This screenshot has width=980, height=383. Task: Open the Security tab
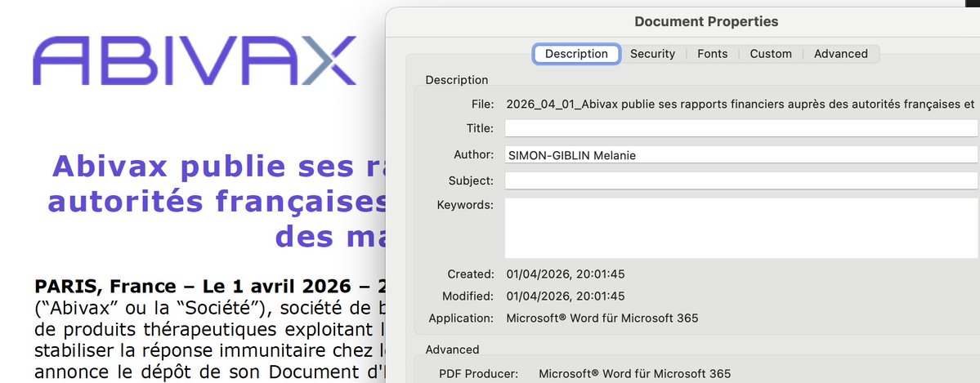652,54
